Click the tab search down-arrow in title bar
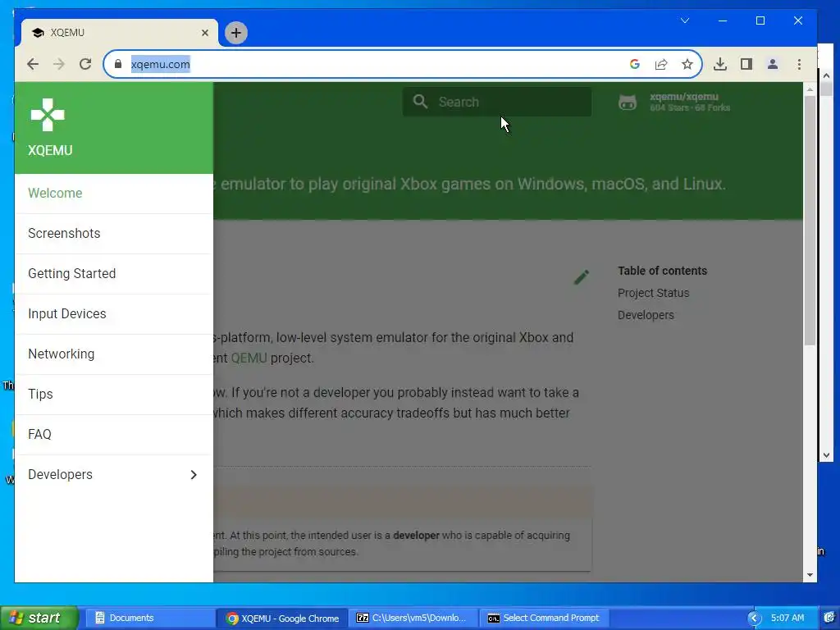 (x=685, y=21)
